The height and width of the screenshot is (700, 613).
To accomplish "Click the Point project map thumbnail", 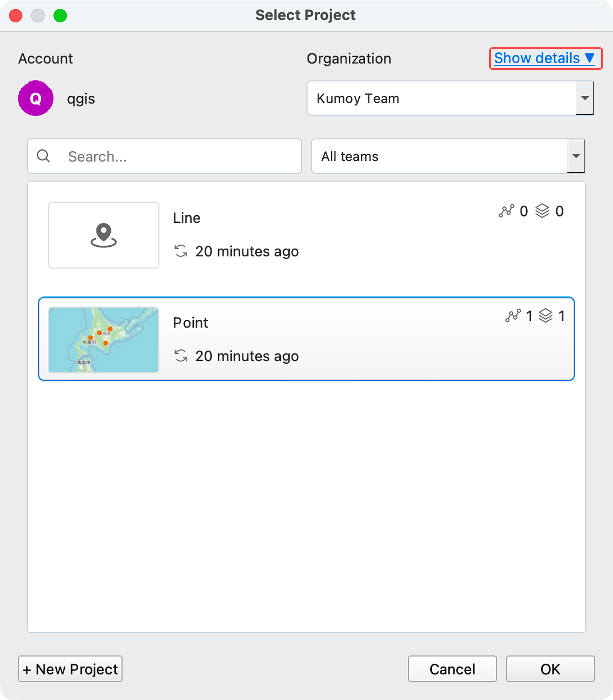I will tap(103, 340).
